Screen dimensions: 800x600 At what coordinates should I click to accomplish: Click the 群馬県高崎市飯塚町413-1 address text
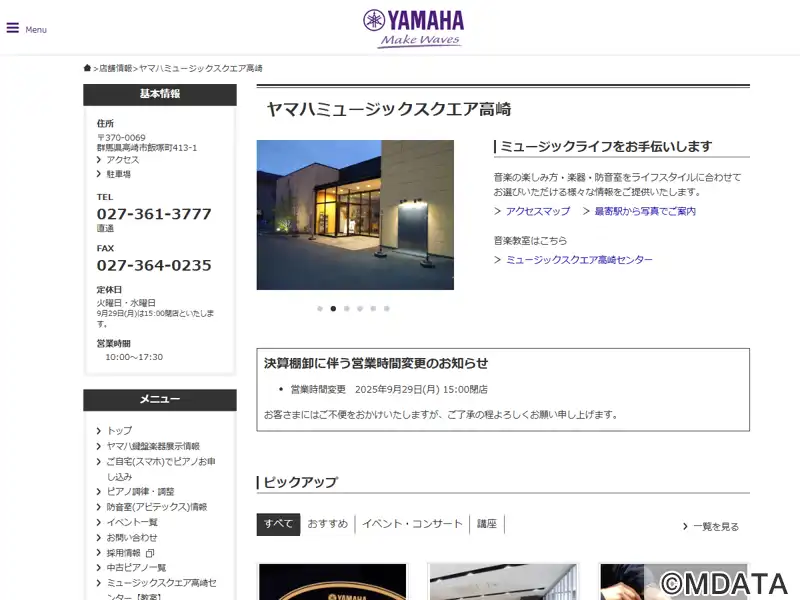point(147,147)
